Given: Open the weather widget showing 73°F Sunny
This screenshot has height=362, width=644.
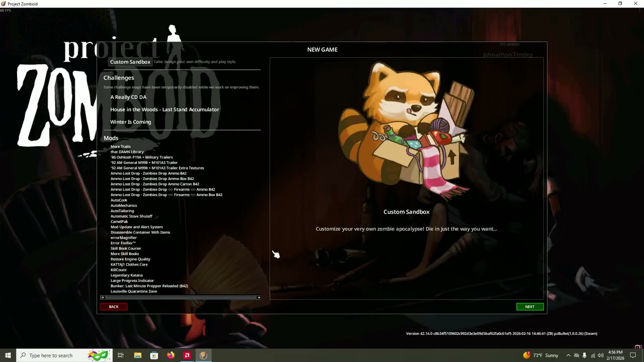Looking at the screenshot, I should (x=541, y=355).
